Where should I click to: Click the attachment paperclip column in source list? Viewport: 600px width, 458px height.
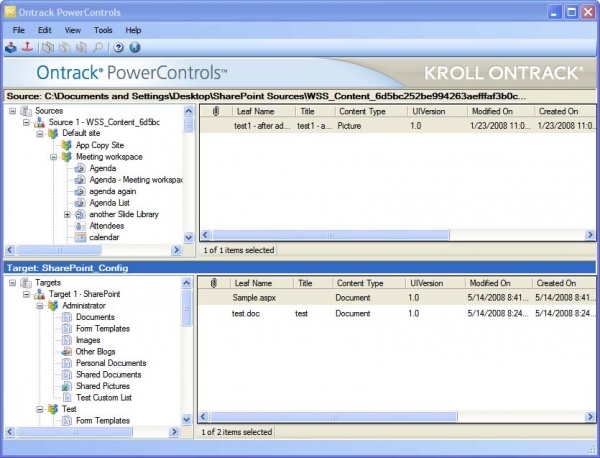pyautogui.click(x=216, y=111)
